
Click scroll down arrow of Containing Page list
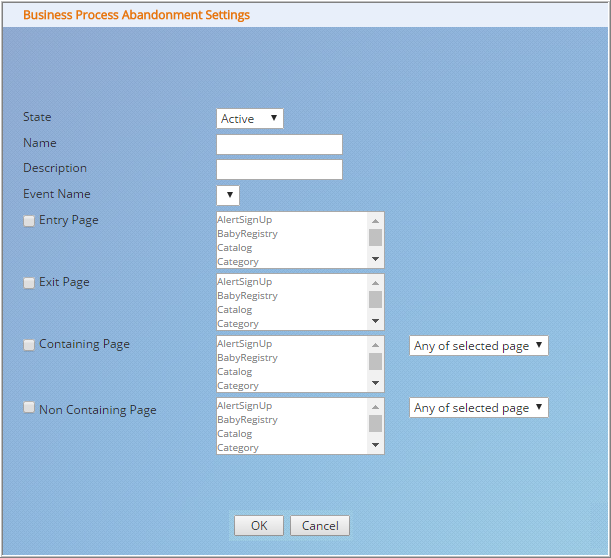tap(375, 383)
